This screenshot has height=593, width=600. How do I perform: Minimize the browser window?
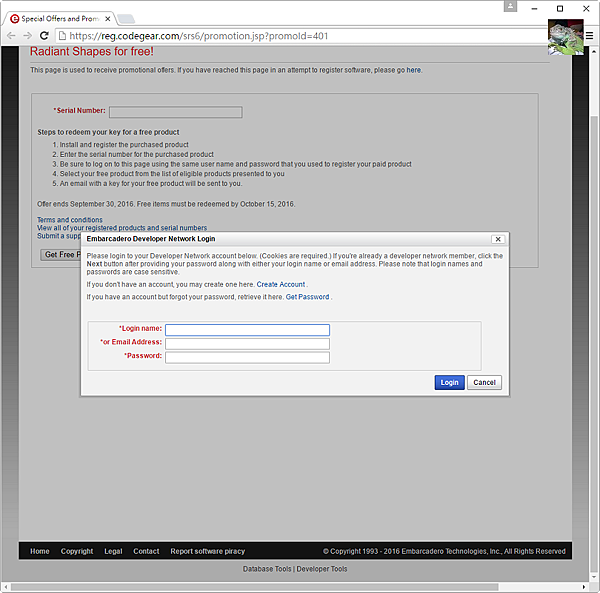(x=535, y=8)
